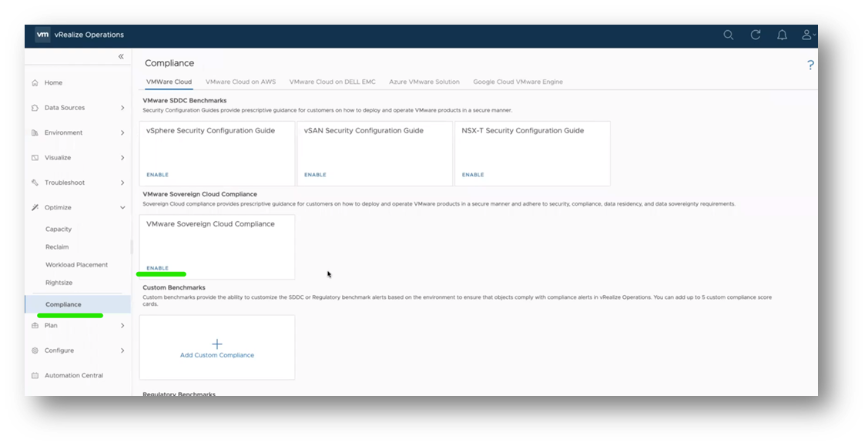Open the user account icon menu
The height and width of the screenshot is (446, 868).
click(808, 35)
